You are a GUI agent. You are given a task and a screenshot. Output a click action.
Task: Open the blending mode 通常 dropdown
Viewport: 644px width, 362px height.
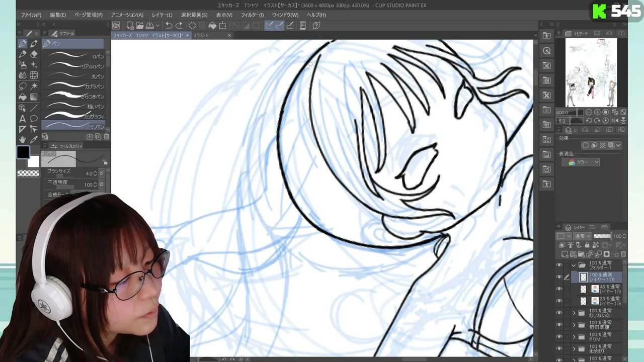(583, 236)
